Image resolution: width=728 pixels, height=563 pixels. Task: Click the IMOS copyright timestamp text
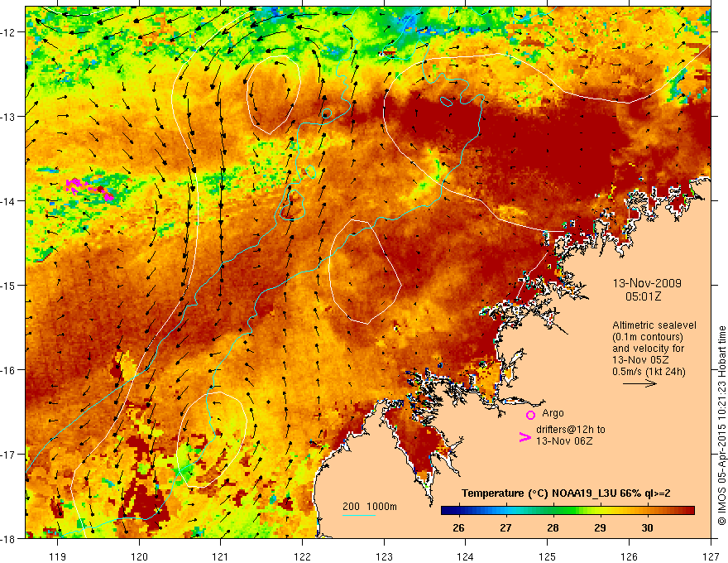pyautogui.click(x=721, y=424)
